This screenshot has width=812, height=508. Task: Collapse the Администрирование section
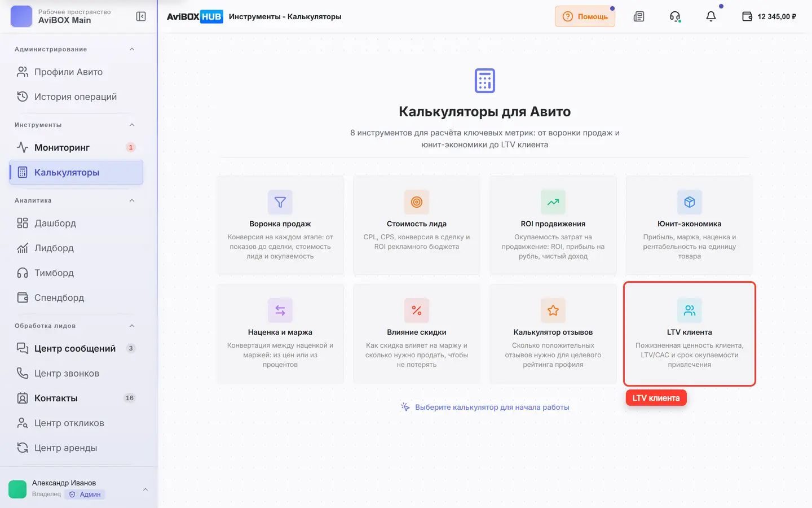[132, 49]
